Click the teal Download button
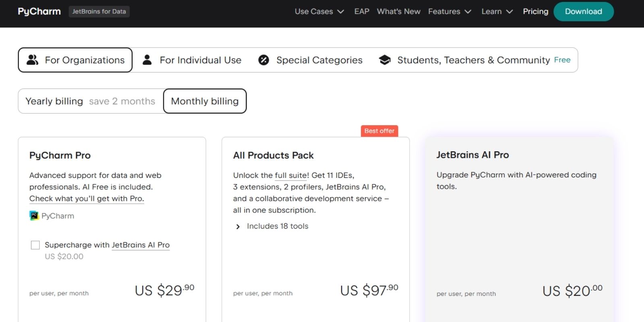 coord(584,11)
